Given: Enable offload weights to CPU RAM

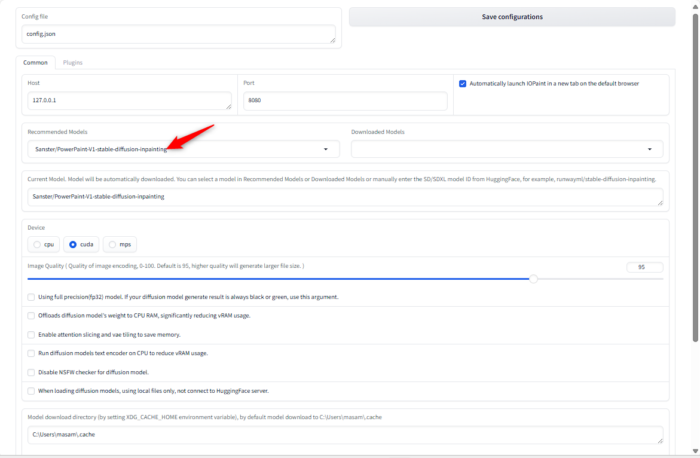Looking at the screenshot, I should point(31,316).
